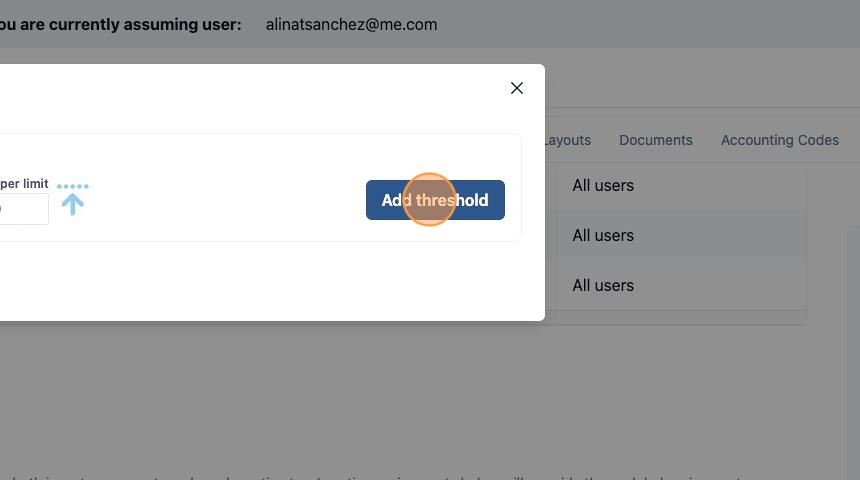Image resolution: width=860 pixels, height=480 pixels.
Task: Select the first All users row
Action: (681, 185)
